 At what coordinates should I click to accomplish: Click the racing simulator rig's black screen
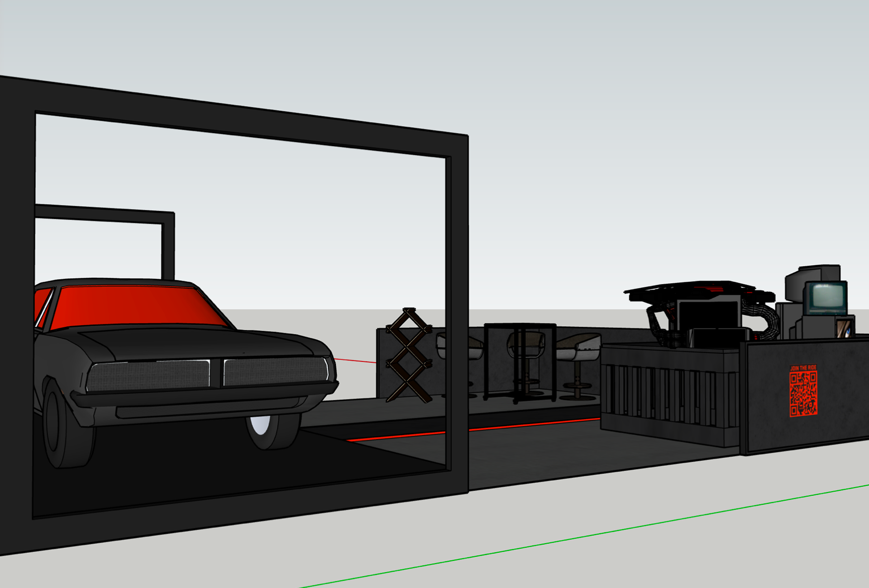pos(708,315)
